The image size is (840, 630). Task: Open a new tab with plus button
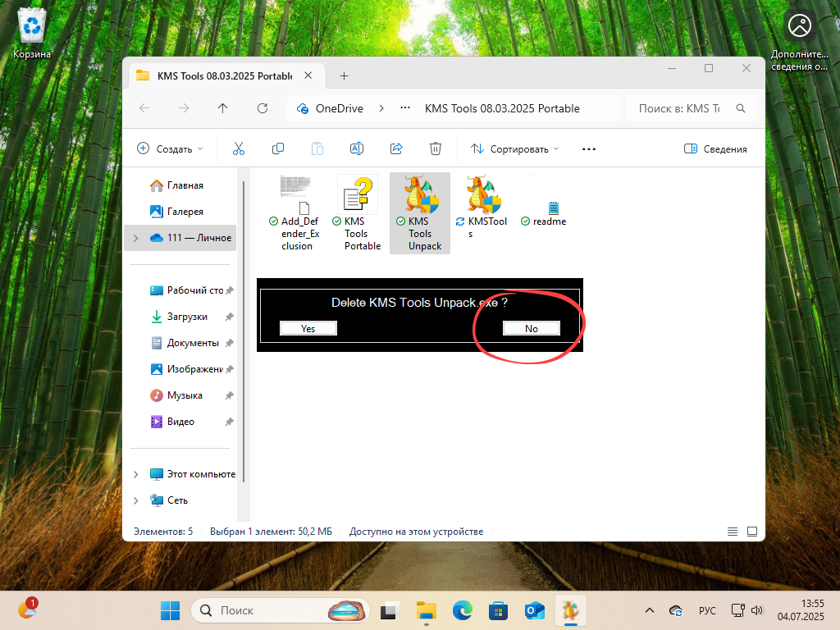tap(344, 75)
